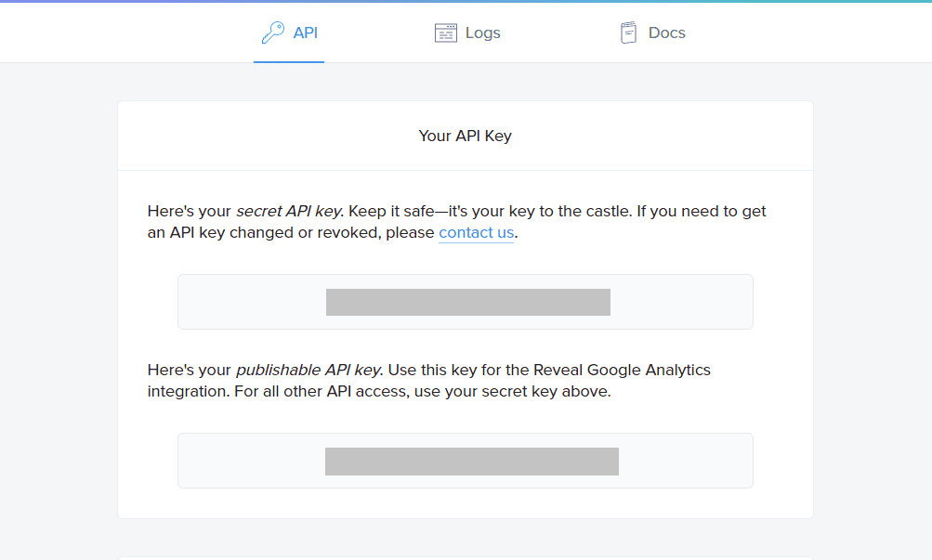Click the "Your API Key" heading
This screenshot has height=560, width=932.
pyautogui.click(x=465, y=137)
